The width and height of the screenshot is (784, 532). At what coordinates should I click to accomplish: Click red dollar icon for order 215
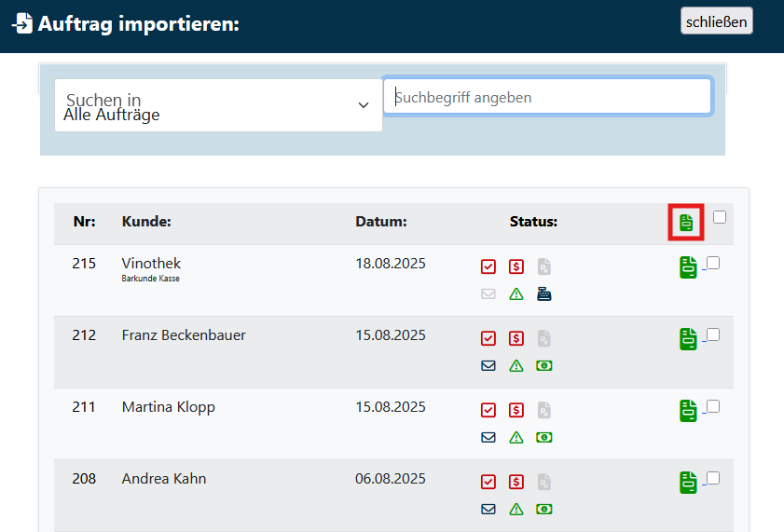pos(516,266)
